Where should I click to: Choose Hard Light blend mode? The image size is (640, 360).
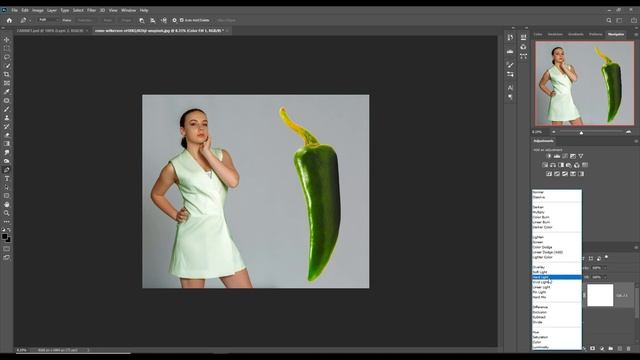[557, 277]
